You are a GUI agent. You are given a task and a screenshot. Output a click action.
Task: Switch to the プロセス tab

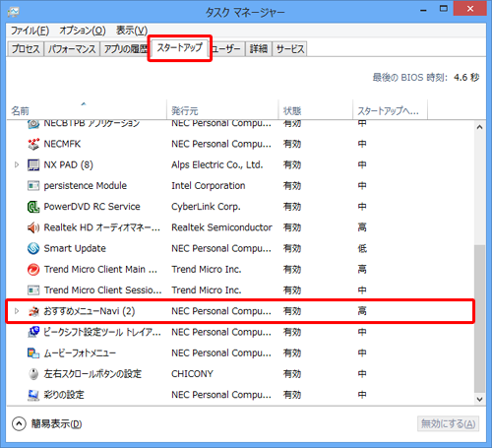(x=26, y=49)
